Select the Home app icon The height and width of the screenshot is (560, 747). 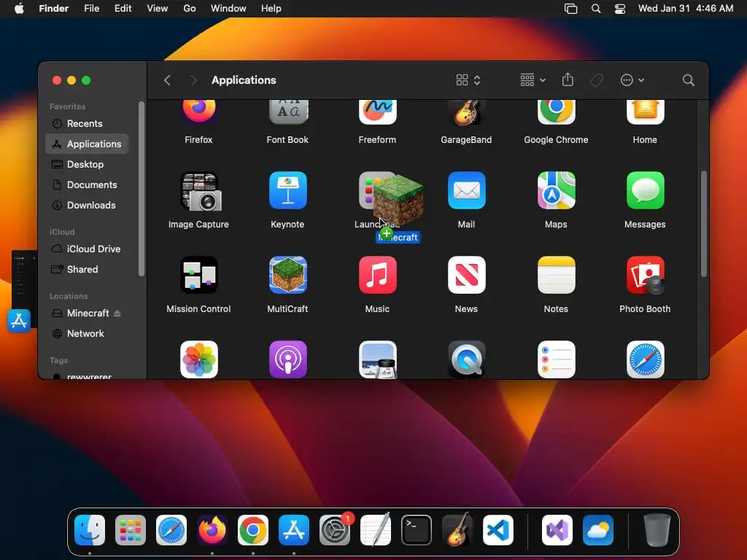645,112
